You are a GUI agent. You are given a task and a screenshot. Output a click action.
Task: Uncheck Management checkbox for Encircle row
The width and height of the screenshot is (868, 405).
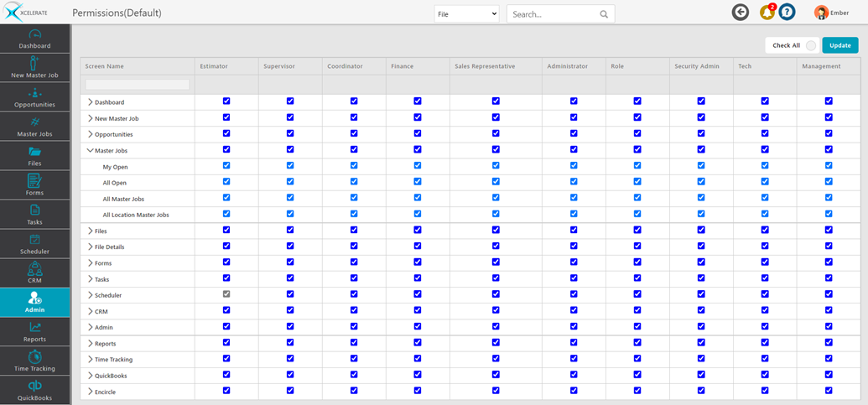tap(829, 391)
